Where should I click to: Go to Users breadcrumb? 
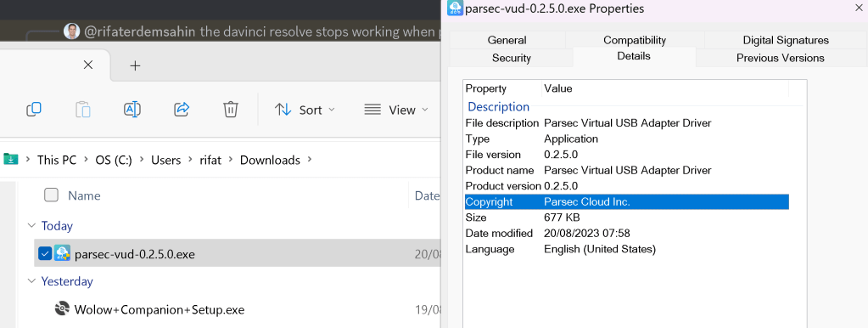[x=166, y=160]
